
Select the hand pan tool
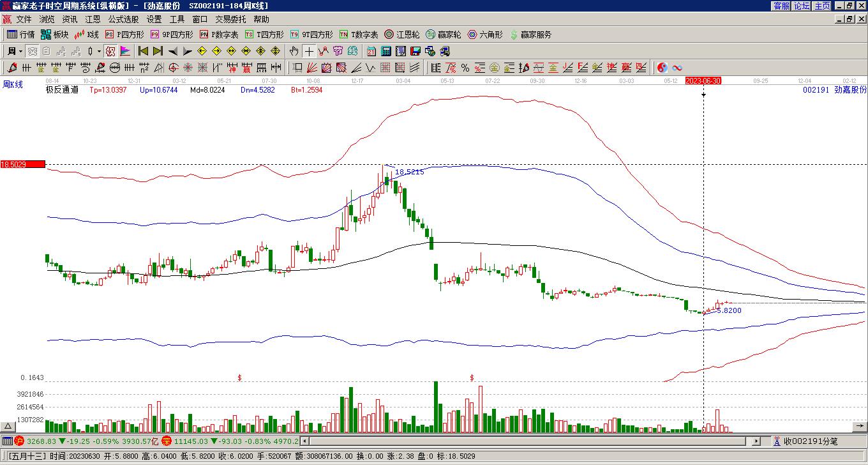[294, 51]
